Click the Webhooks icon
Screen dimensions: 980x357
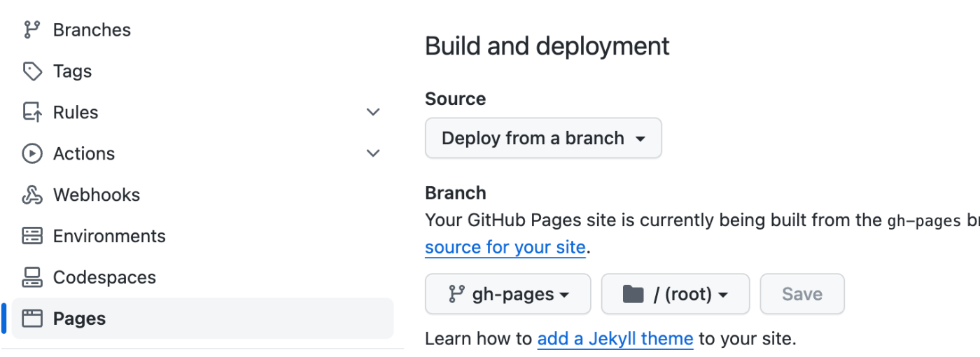click(x=31, y=195)
